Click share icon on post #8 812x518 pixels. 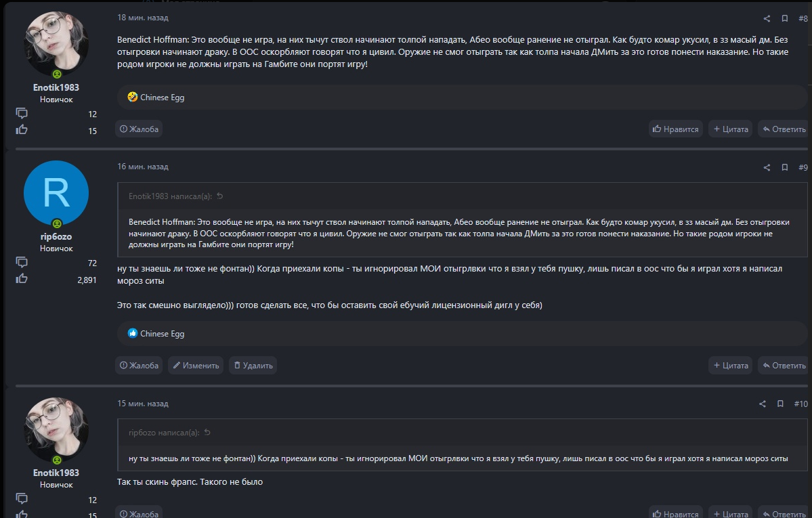click(x=767, y=18)
